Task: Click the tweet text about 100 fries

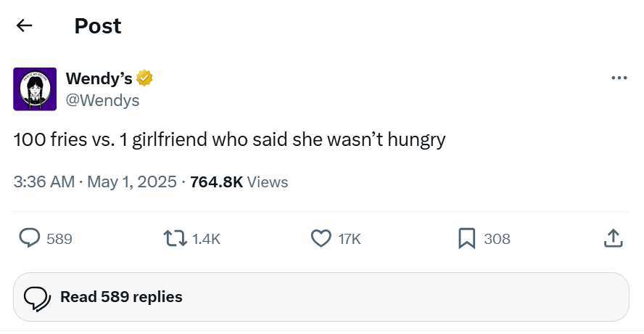Action: click(x=229, y=139)
